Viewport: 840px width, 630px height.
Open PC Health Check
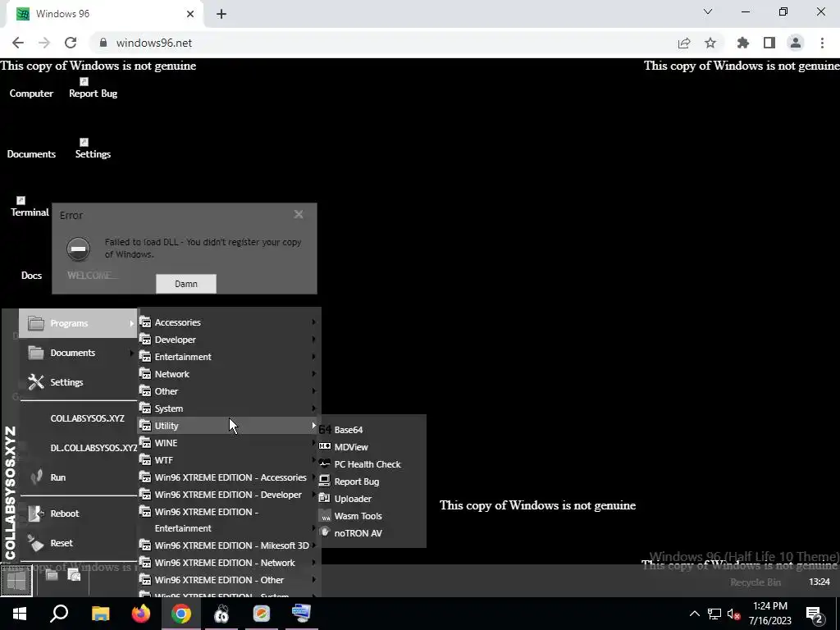[372, 464]
